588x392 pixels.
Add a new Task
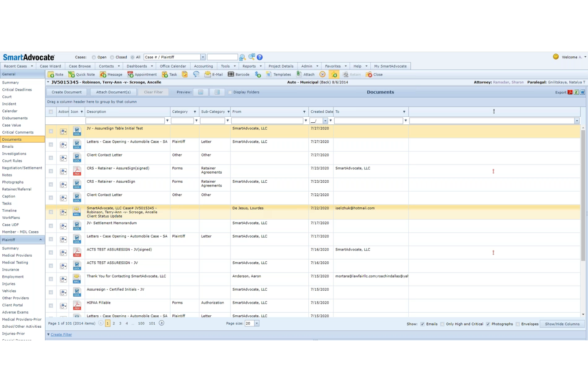(170, 74)
